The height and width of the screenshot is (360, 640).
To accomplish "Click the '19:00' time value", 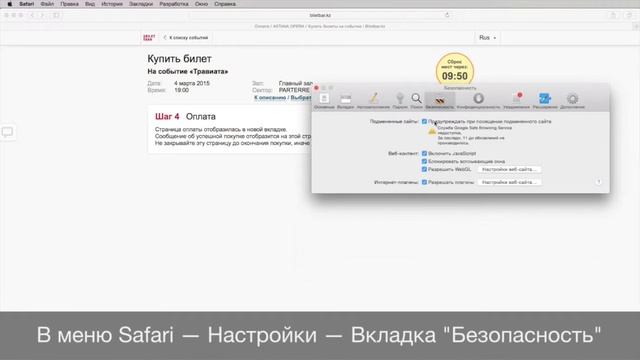I will point(181,90).
